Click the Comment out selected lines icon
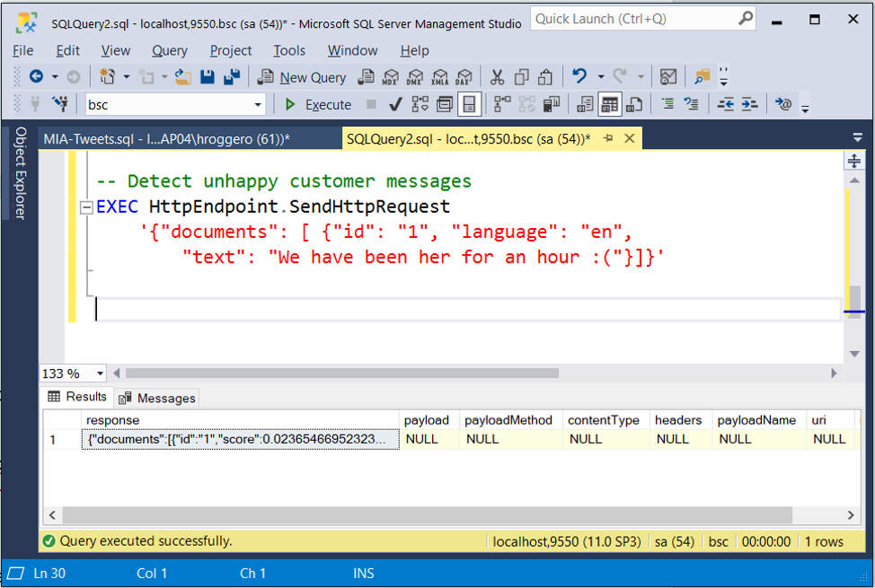 point(667,104)
